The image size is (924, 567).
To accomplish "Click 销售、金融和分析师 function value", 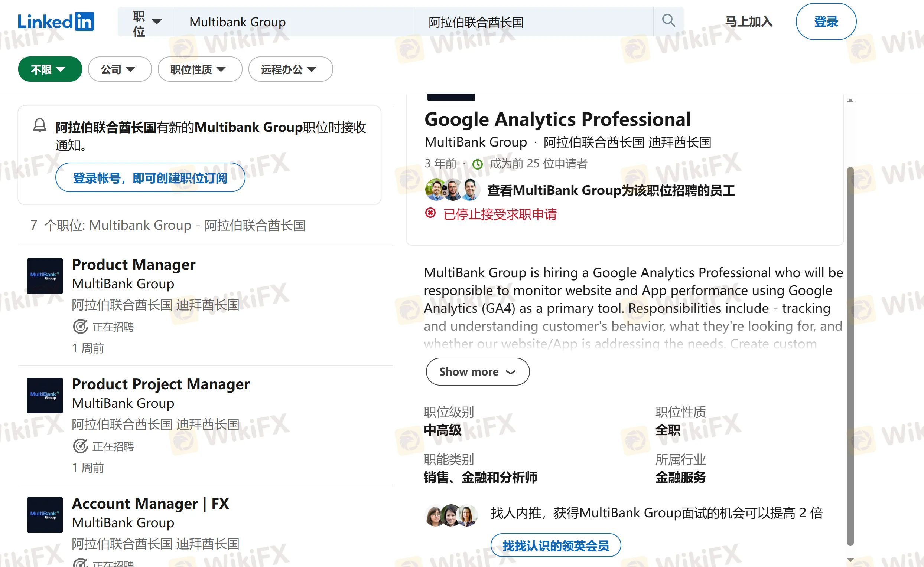I will click(x=481, y=477).
